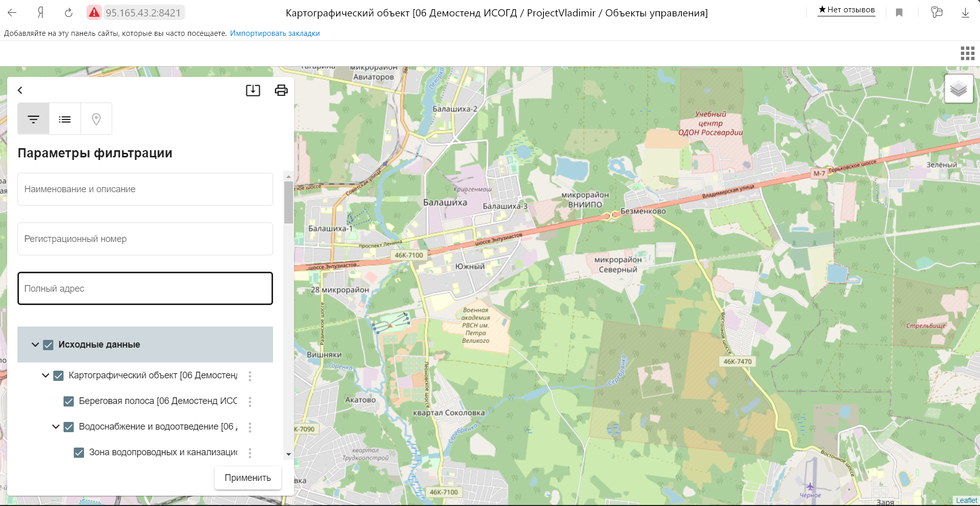Image resolution: width=980 pixels, height=506 pixels.
Task: Click the Безменково label on map
Action: coord(643,211)
